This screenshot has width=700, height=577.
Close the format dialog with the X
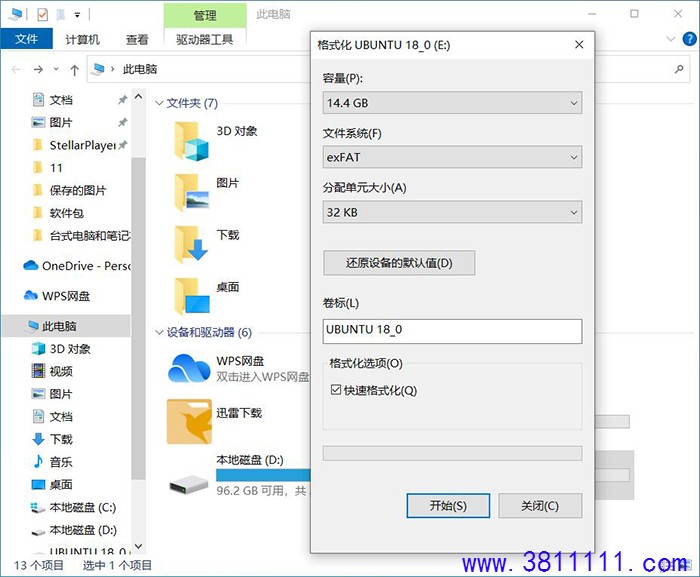point(579,45)
